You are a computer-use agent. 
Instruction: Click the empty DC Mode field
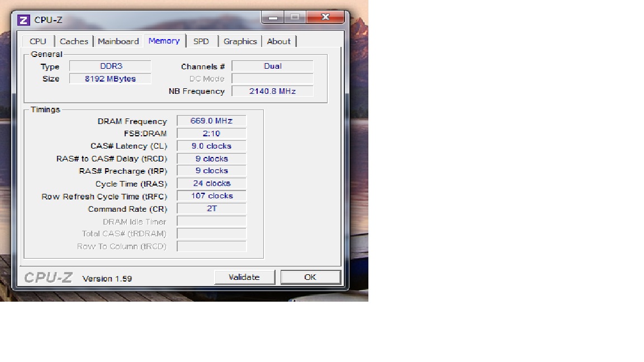point(272,79)
